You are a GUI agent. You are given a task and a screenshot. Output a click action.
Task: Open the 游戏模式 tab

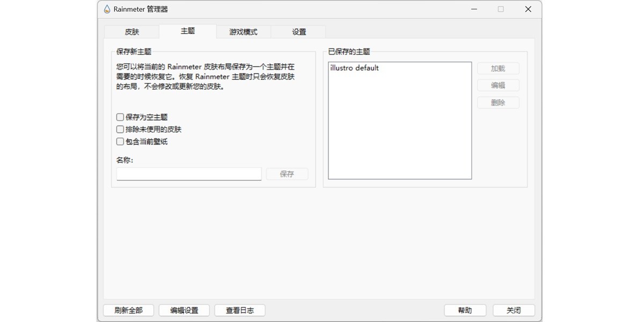pyautogui.click(x=243, y=32)
